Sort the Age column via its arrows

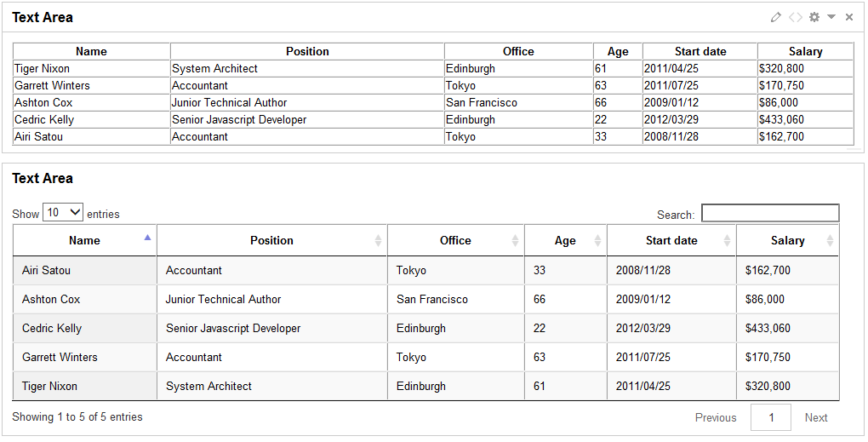point(598,240)
